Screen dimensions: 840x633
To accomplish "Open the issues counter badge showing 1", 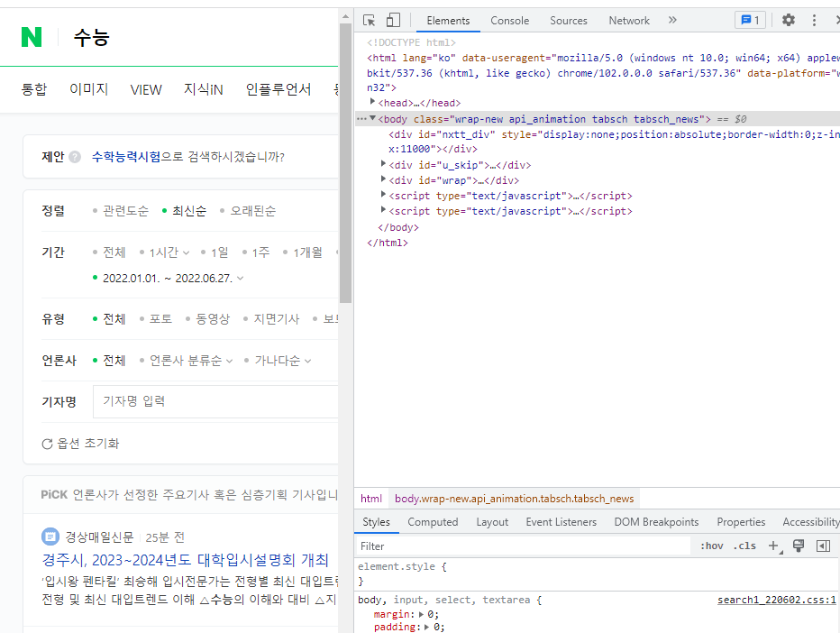I will point(750,21).
